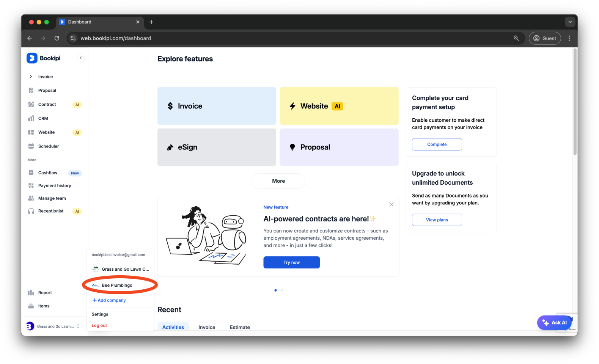
Task: Open a new browser tab
Action: tap(151, 22)
